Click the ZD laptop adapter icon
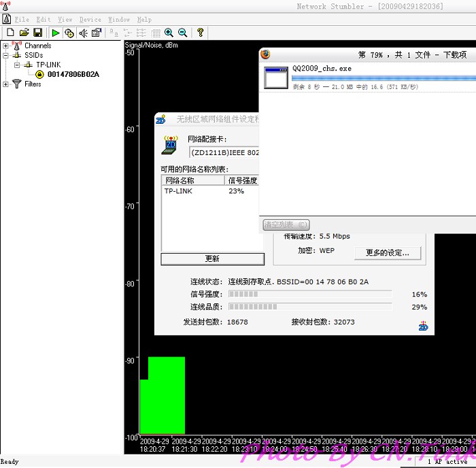Image resolution: width=476 pixels, height=468 pixels. [x=170, y=145]
